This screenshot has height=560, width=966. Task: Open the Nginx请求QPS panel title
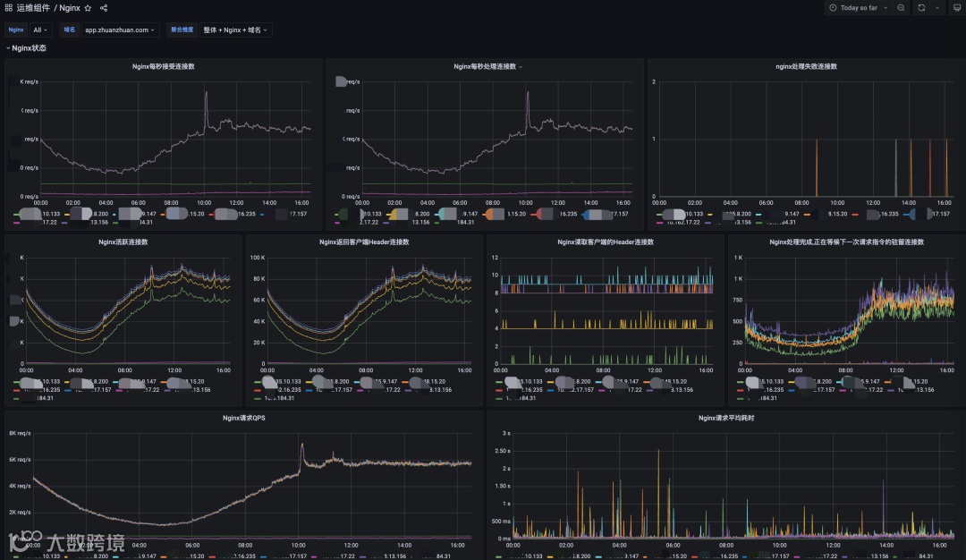pyautogui.click(x=244, y=418)
